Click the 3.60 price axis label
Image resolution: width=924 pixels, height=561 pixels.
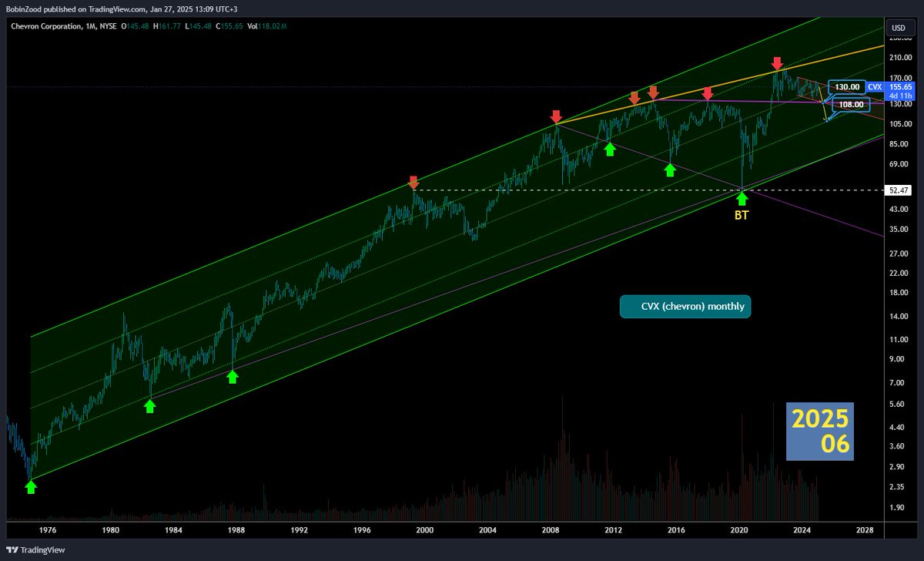click(897, 447)
